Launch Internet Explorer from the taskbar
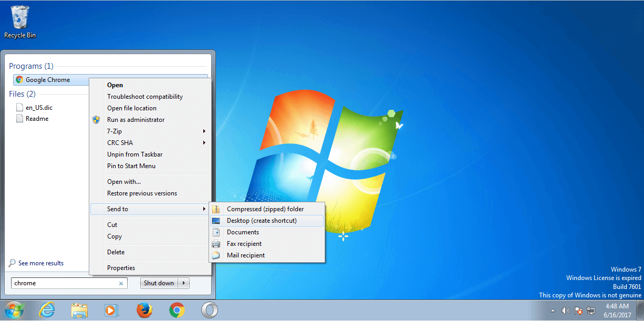Screen dimensions: 644x321 [x=47, y=310]
